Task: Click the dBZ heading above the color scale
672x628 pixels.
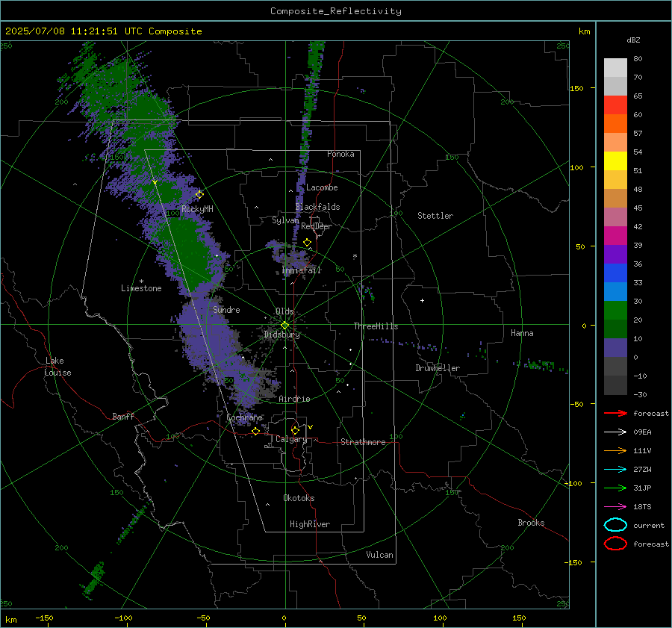Action: pos(633,40)
